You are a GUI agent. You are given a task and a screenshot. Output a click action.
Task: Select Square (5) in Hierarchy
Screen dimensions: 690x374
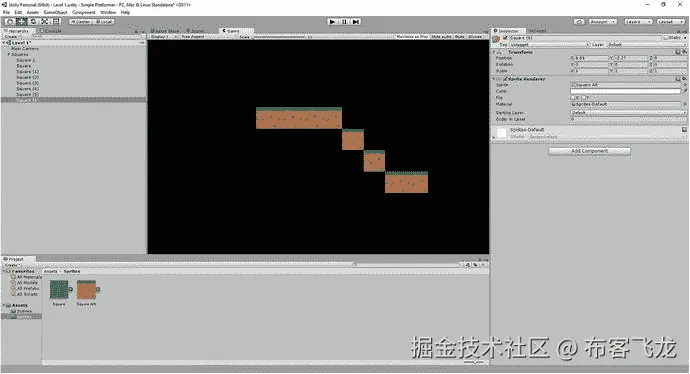[27, 94]
